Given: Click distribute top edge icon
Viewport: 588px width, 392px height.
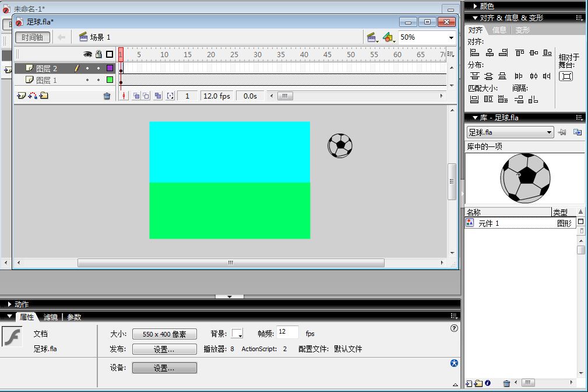Looking at the screenshot, I should pyautogui.click(x=475, y=76).
